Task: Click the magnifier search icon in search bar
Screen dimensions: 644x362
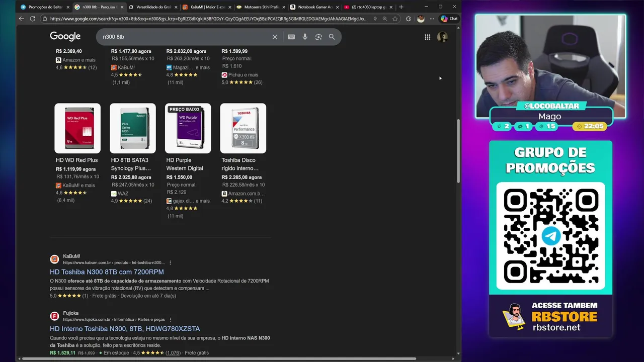Action: (x=332, y=37)
